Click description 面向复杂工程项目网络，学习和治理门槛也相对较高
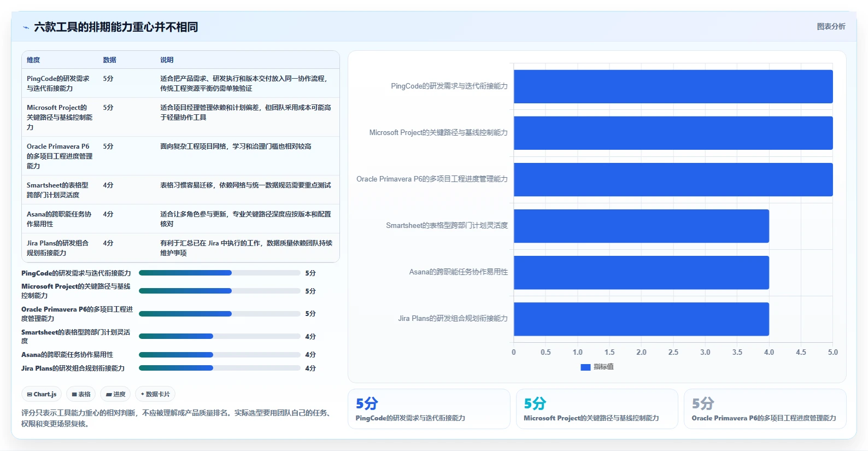 (x=236, y=147)
